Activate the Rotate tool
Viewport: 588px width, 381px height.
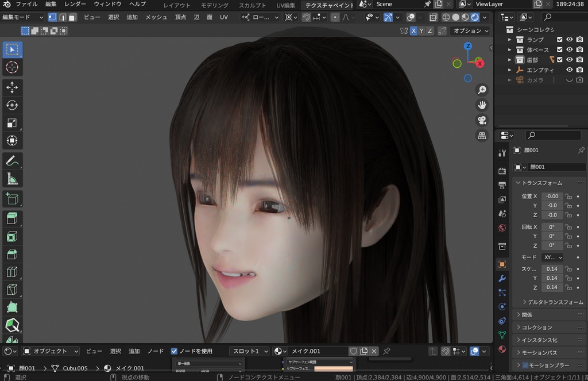coord(12,105)
